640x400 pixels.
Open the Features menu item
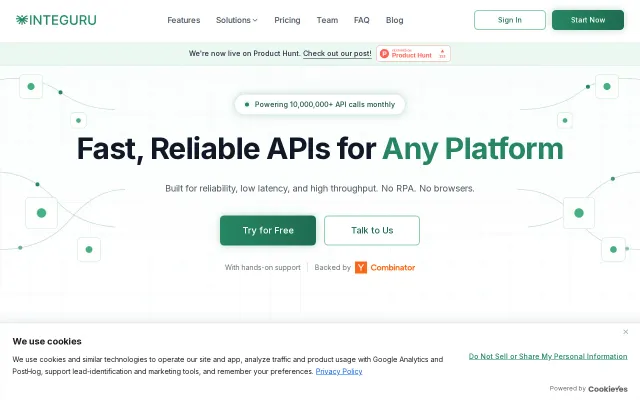(x=184, y=20)
